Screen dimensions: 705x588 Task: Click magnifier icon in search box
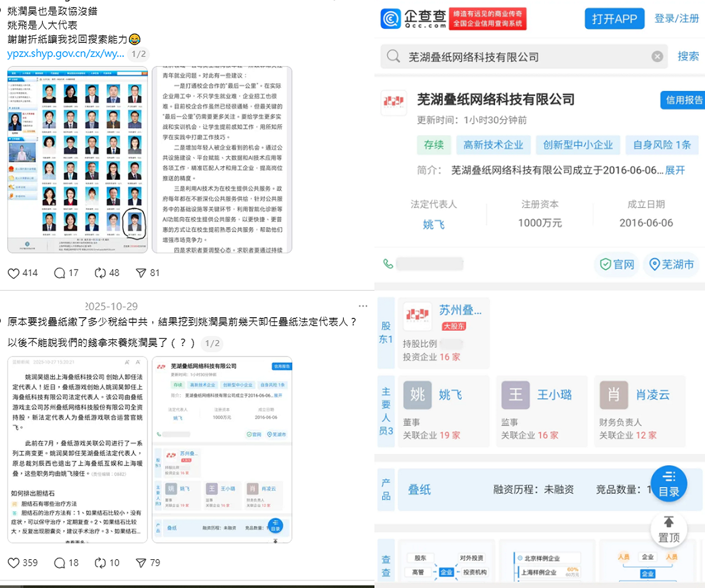394,57
